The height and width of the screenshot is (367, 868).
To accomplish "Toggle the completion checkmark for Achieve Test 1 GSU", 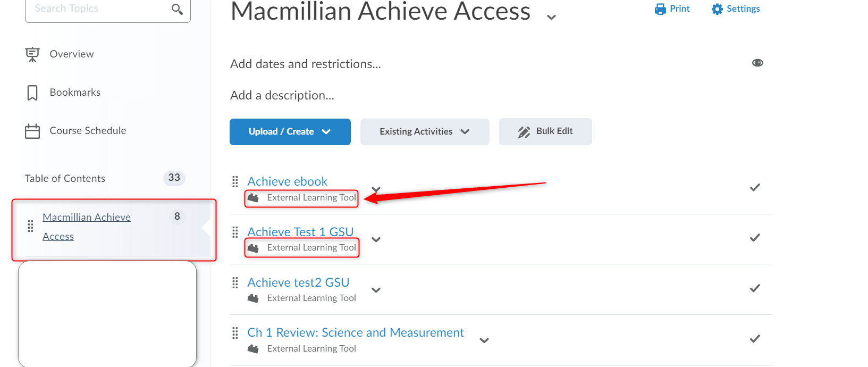I will tap(755, 238).
